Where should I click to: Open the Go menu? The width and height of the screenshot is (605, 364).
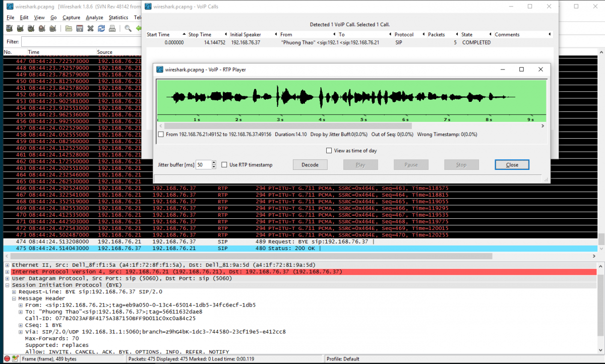tap(53, 17)
